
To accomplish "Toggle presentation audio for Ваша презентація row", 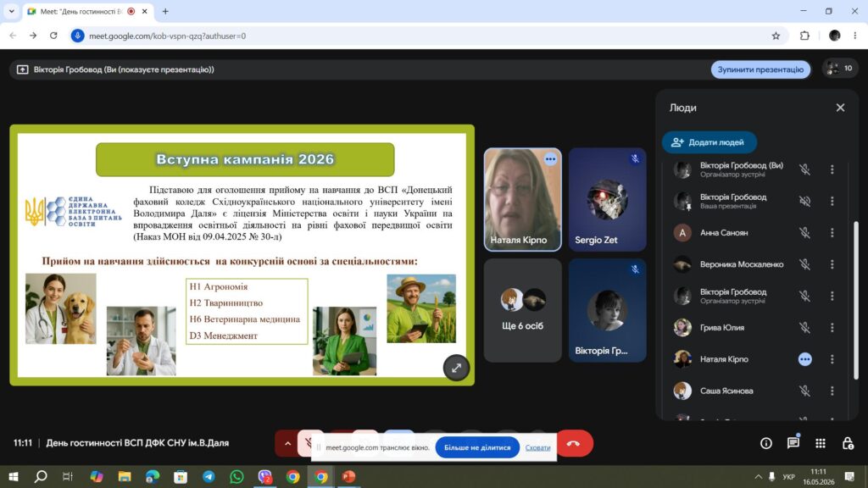I will (x=805, y=201).
